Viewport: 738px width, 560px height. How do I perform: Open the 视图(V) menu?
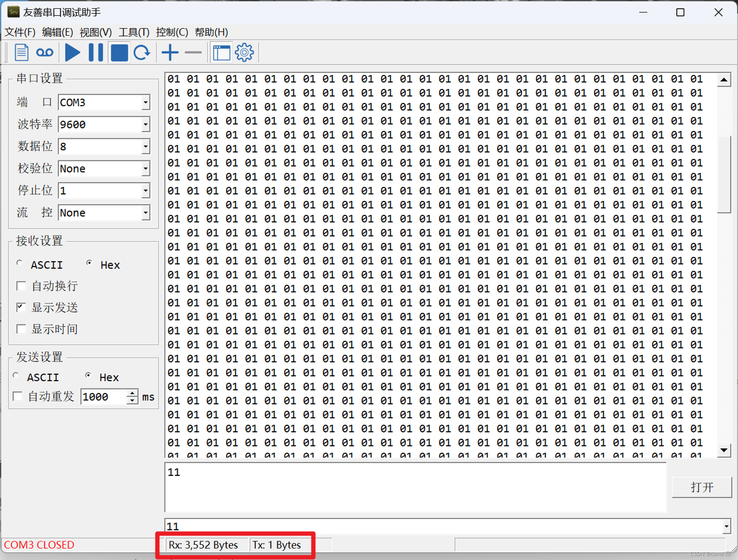click(x=96, y=32)
